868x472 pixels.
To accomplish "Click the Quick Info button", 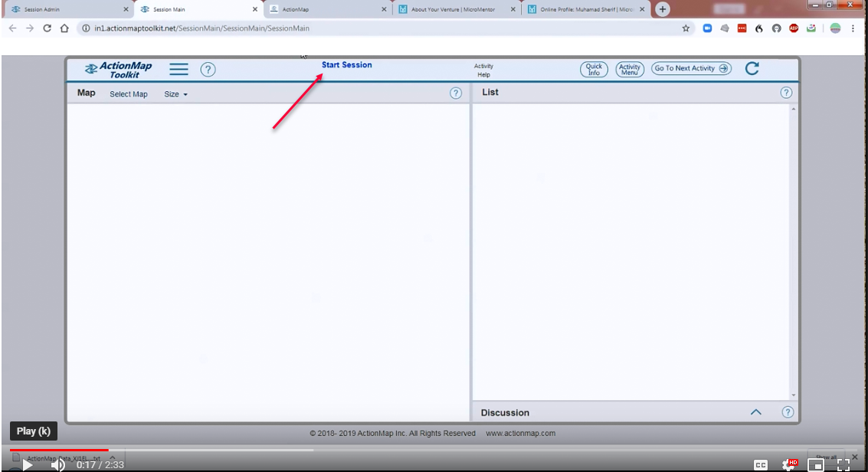I will point(594,69).
